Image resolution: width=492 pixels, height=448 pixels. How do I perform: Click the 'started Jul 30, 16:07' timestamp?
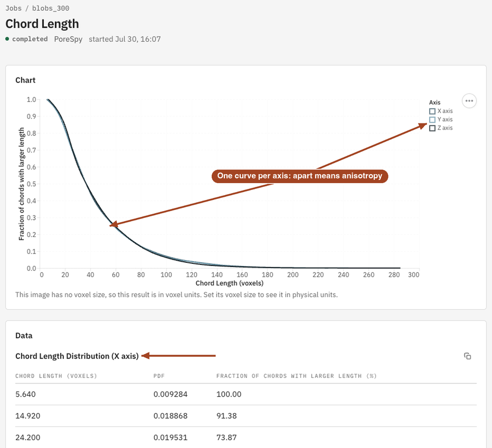pos(125,39)
